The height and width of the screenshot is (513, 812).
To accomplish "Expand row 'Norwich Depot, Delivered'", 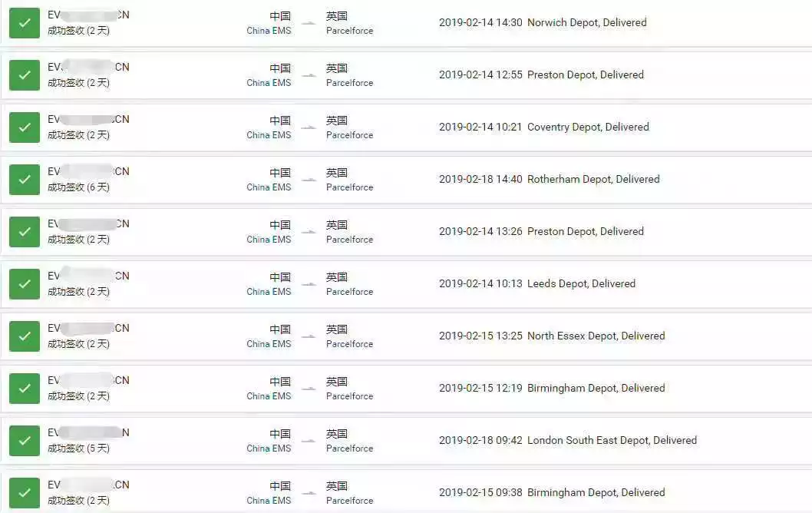I will click(406, 23).
